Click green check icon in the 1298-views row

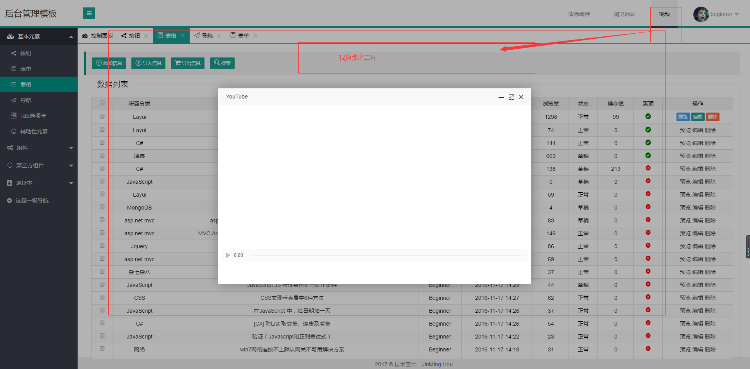click(648, 116)
